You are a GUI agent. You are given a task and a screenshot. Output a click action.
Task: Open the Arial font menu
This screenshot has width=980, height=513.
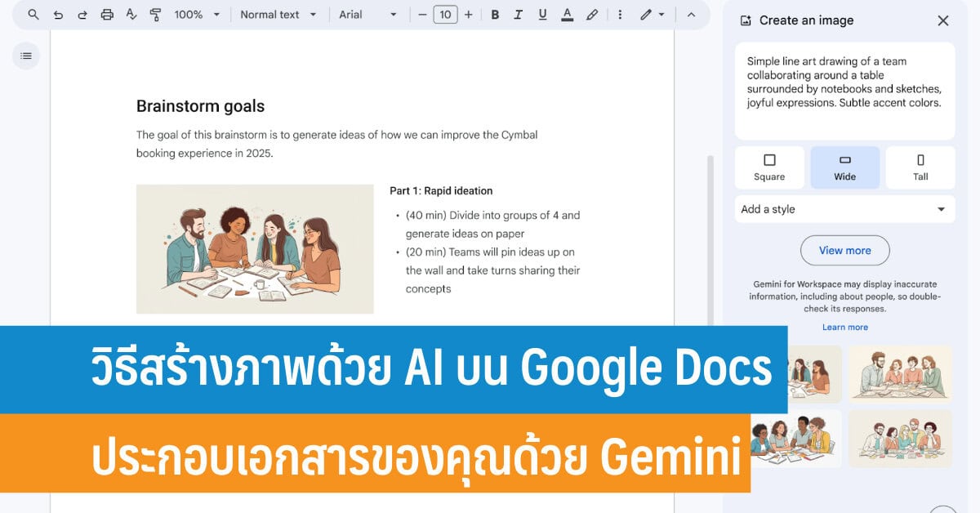[x=367, y=14]
